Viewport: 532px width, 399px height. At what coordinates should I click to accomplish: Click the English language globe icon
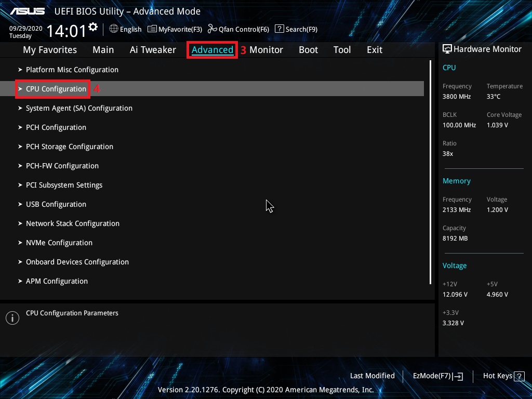114,29
